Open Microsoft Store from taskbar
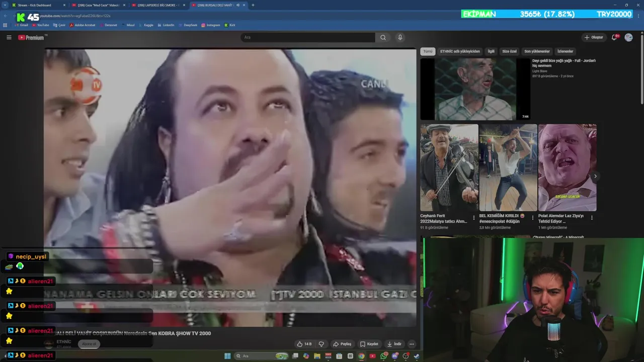This screenshot has width=644, height=362. tap(339, 356)
